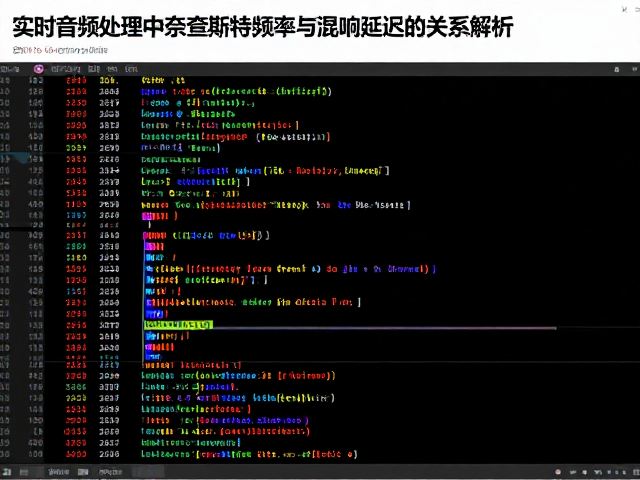
Task: Select the first text tab in bottom bar
Action: click(59, 472)
